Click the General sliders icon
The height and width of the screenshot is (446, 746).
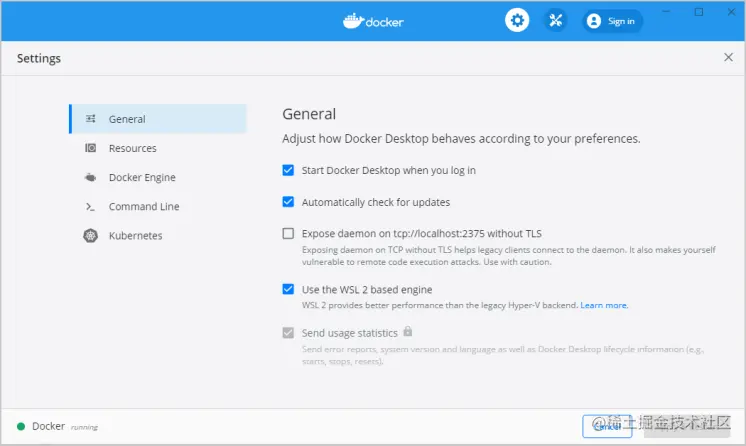[x=90, y=119]
